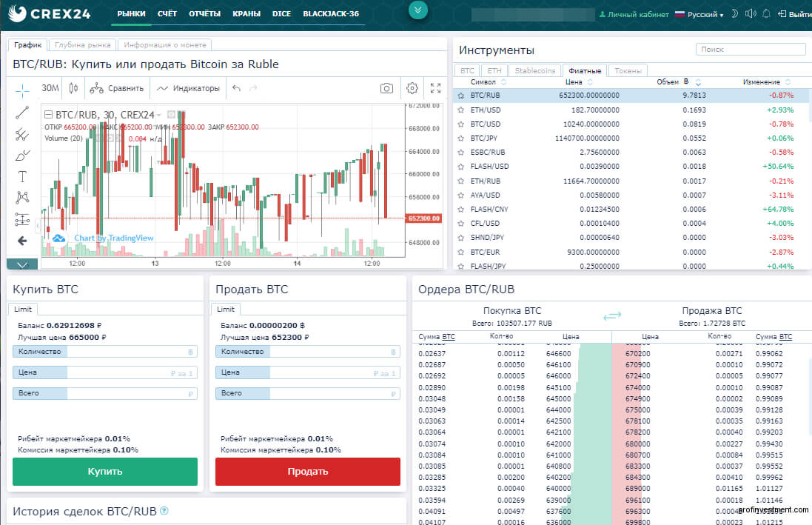Screen dimensions: 812x525
Task: Click Выйти to log out
Action: [795, 15]
